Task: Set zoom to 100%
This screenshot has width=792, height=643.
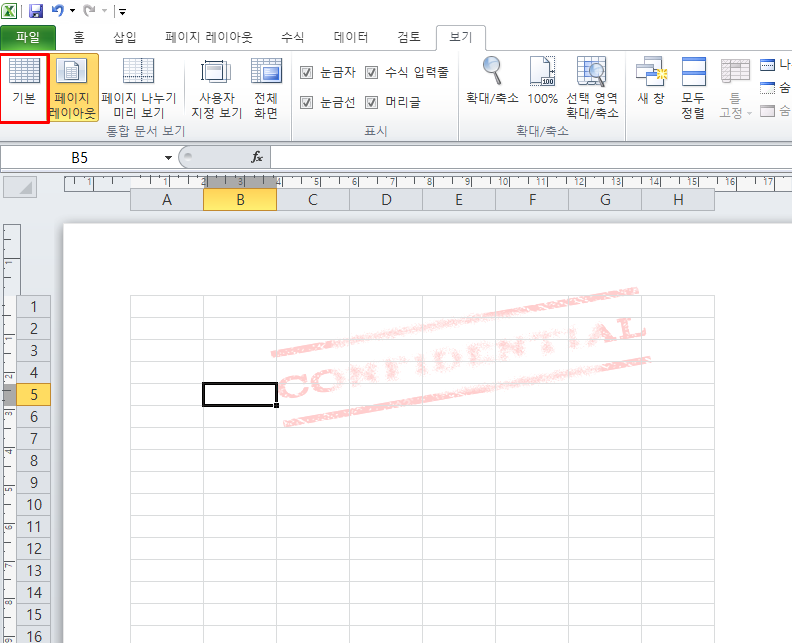Action: point(542,81)
